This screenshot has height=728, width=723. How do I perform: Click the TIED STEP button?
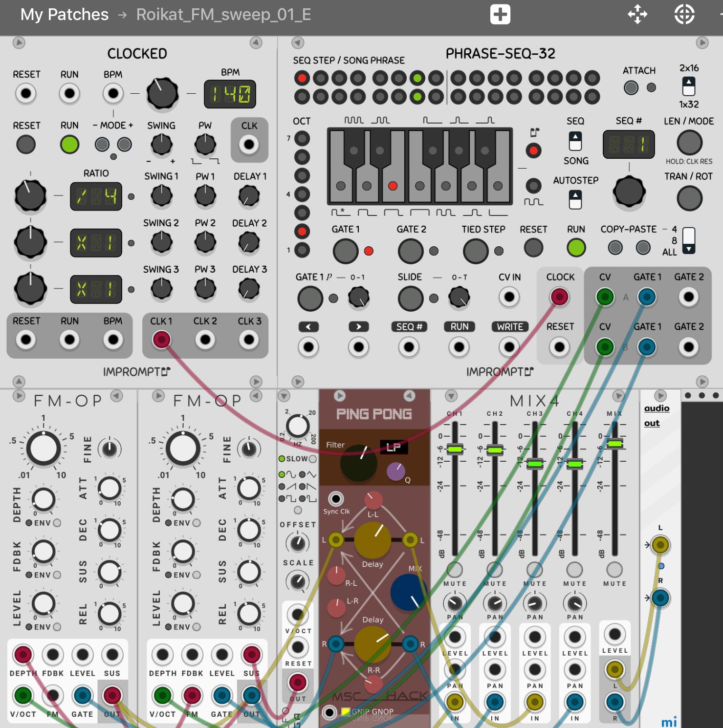tap(476, 252)
